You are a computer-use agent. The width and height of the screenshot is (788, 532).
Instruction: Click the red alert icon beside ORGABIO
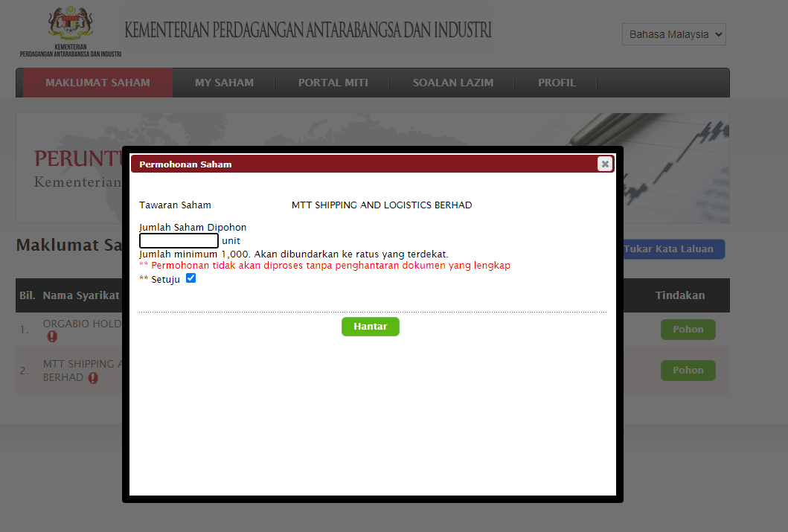(52, 337)
